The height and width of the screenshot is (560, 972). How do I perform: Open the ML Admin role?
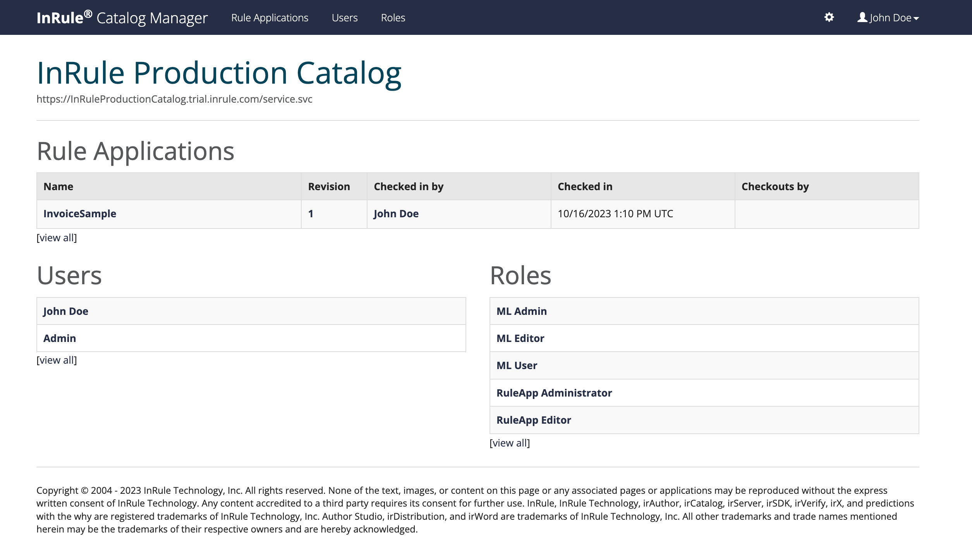(x=521, y=311)
